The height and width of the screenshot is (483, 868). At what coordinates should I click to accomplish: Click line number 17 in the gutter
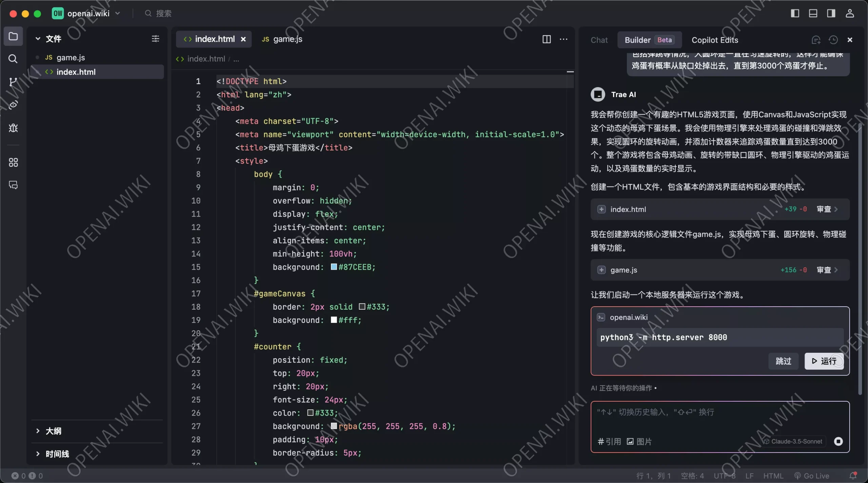[x=196, y=293]
